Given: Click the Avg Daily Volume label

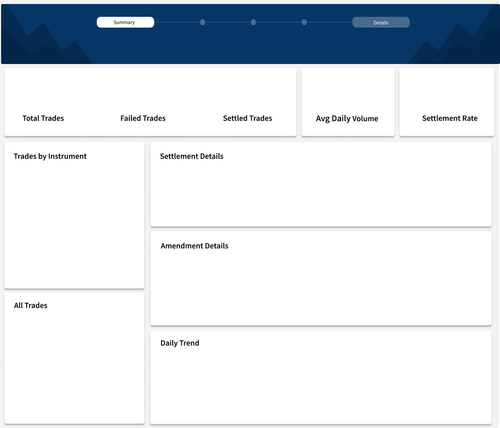Looking at the screenshot, I should [347, 119].
